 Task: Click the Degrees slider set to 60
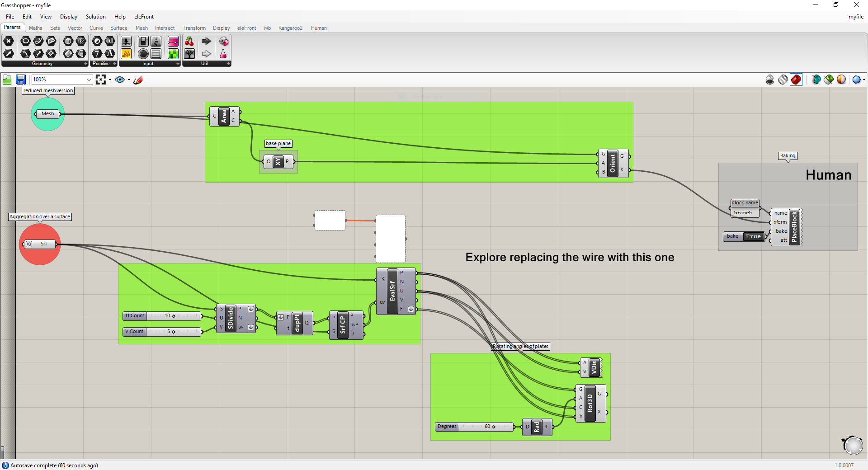(486, 427)
